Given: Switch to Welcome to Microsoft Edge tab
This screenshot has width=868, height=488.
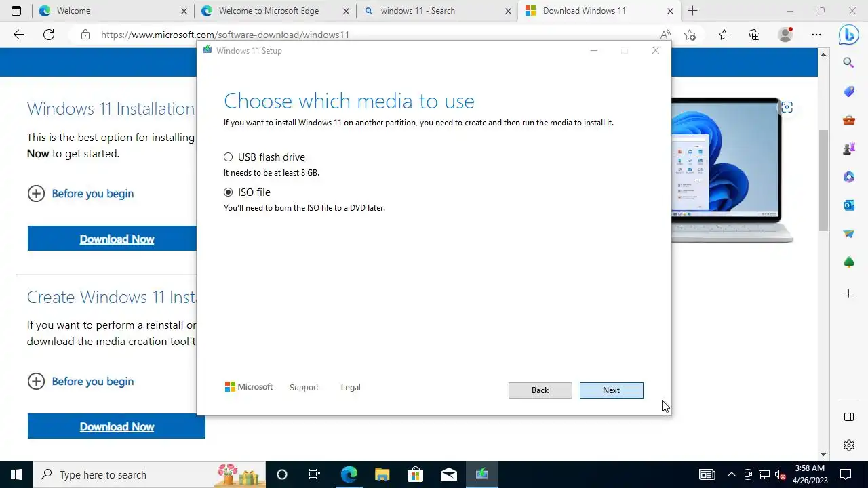Looking at the screenshot, I should pos(275,11).
